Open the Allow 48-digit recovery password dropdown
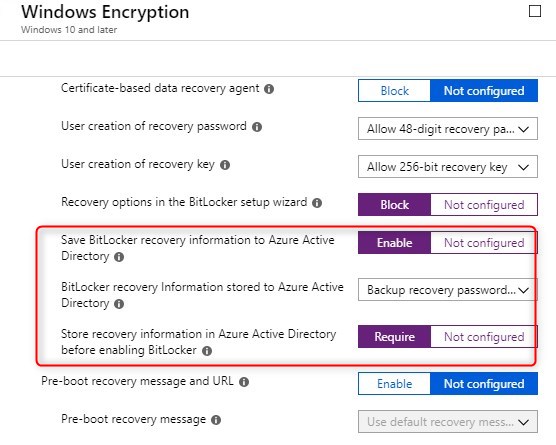Screen dimensions: 556x445 click(448, 129)
